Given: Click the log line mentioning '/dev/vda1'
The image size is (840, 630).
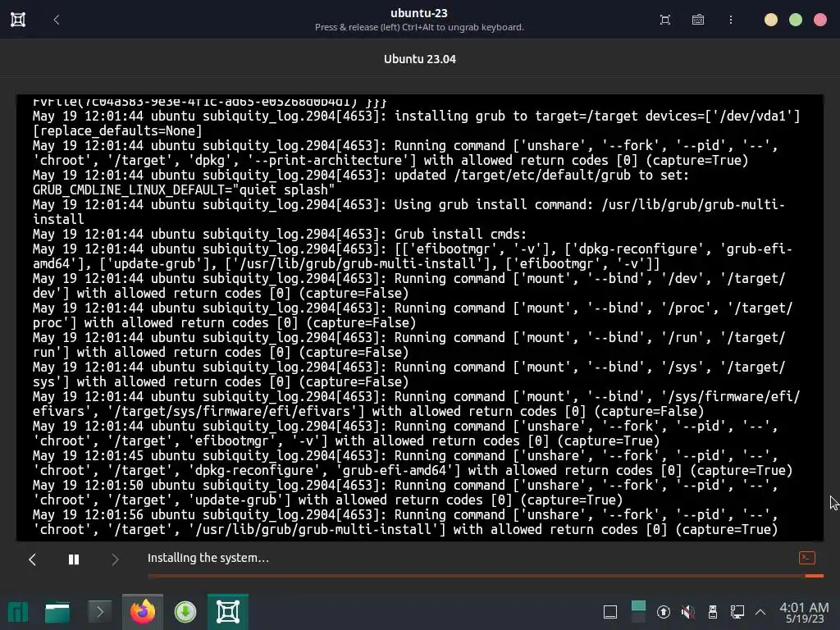Looking at the screenshot, I should tap(416, 123).
